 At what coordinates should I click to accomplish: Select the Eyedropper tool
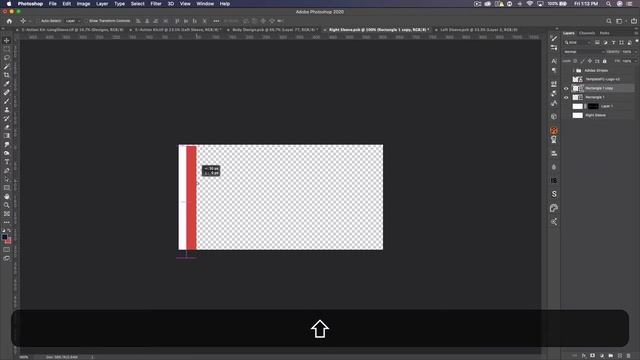tap(7, 84)
